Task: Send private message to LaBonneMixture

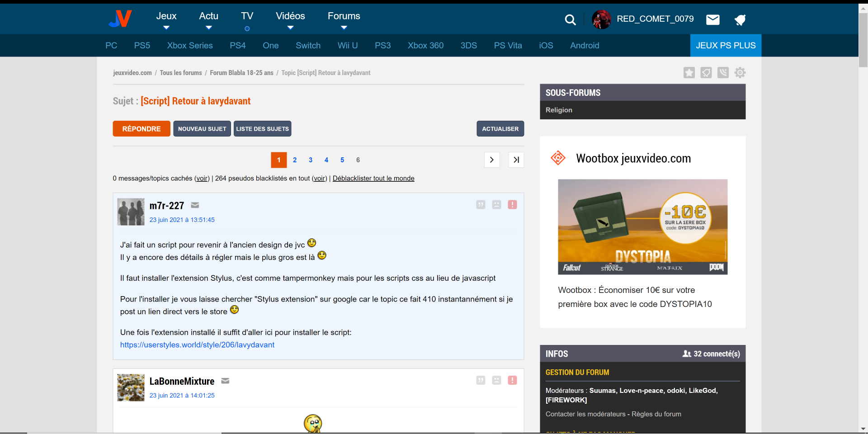Action: 225,381
